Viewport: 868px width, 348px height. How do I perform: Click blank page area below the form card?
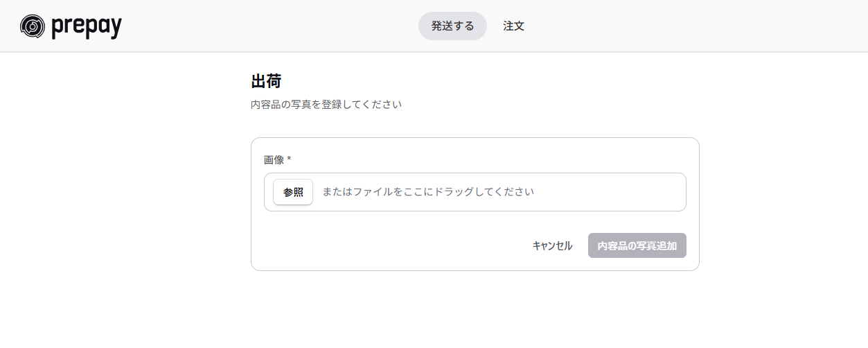pyautogui.click(x=475, y=310)
